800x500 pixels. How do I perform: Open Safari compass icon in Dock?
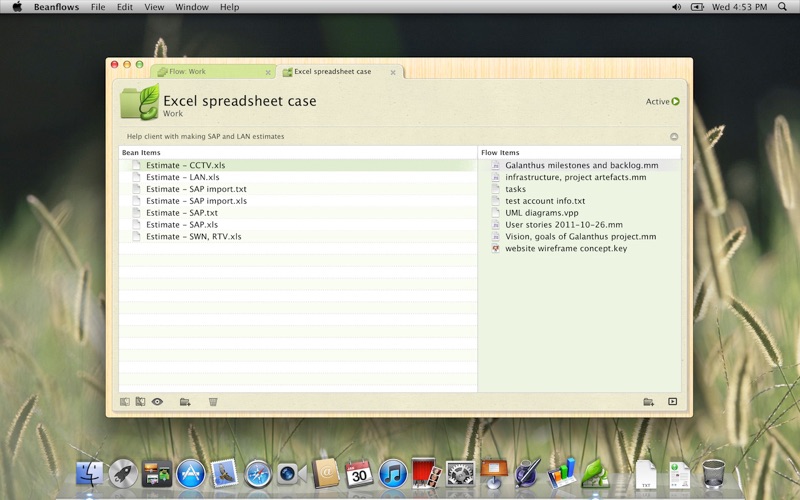pos(258,474)
